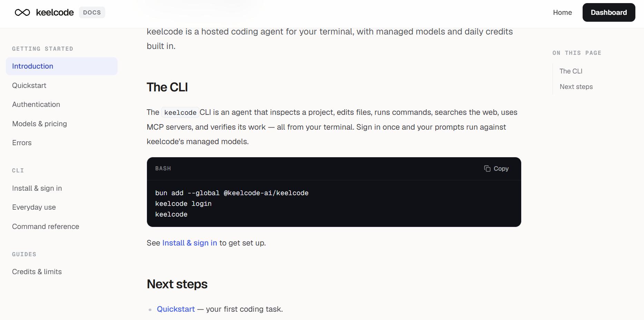Image resolution: width=644 pixels, height=320 pixels.
Task: Click the bun add install command line
Action: [x=232, y=193]
